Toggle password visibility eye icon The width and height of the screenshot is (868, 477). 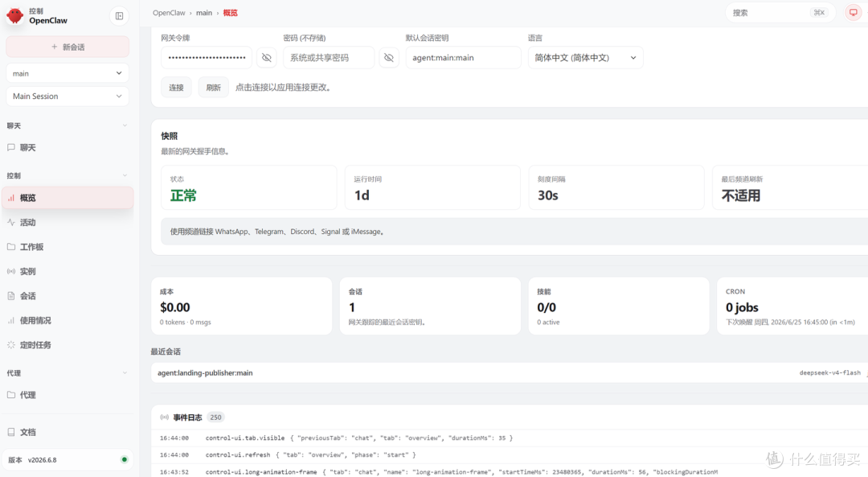point(389,58)
